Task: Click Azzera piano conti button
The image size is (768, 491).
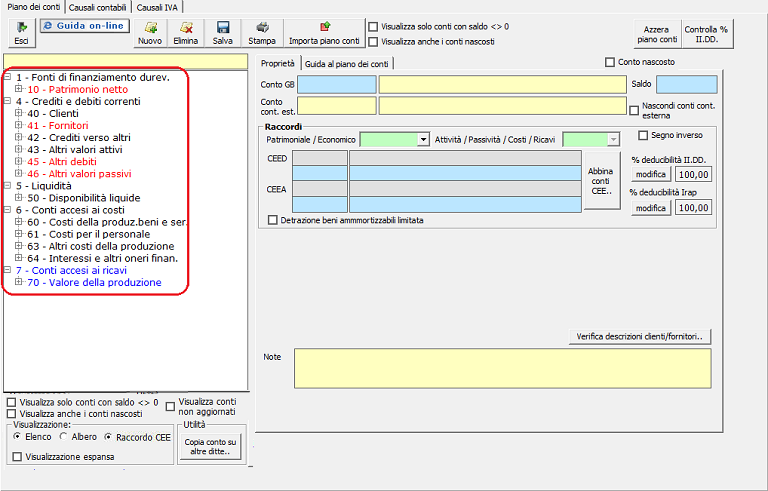Action: pos(656,33)
